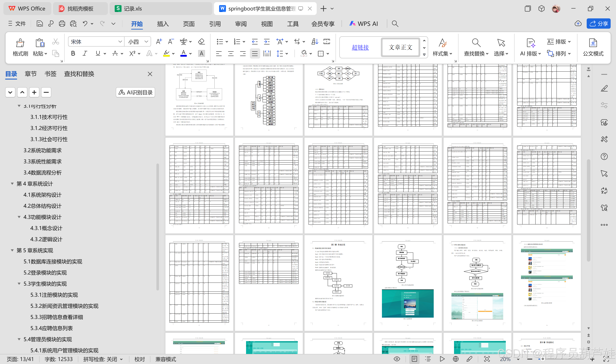Click the clear formatting eraser icon

click(x=201, y=41)
